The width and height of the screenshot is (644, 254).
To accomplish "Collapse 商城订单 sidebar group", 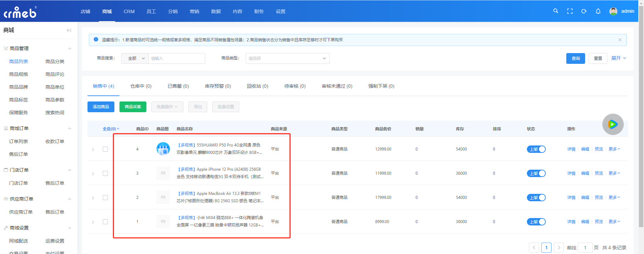I will pos(70,128).
